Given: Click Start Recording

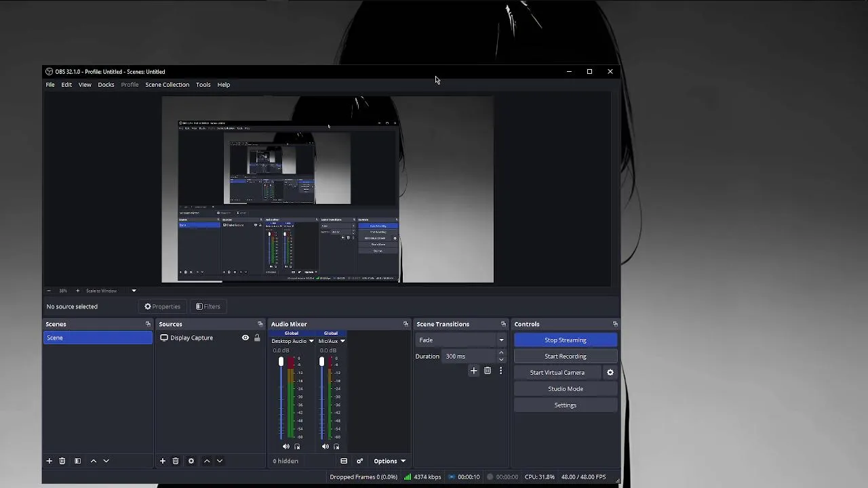Looking at the screenshot, I should point(566,357).
